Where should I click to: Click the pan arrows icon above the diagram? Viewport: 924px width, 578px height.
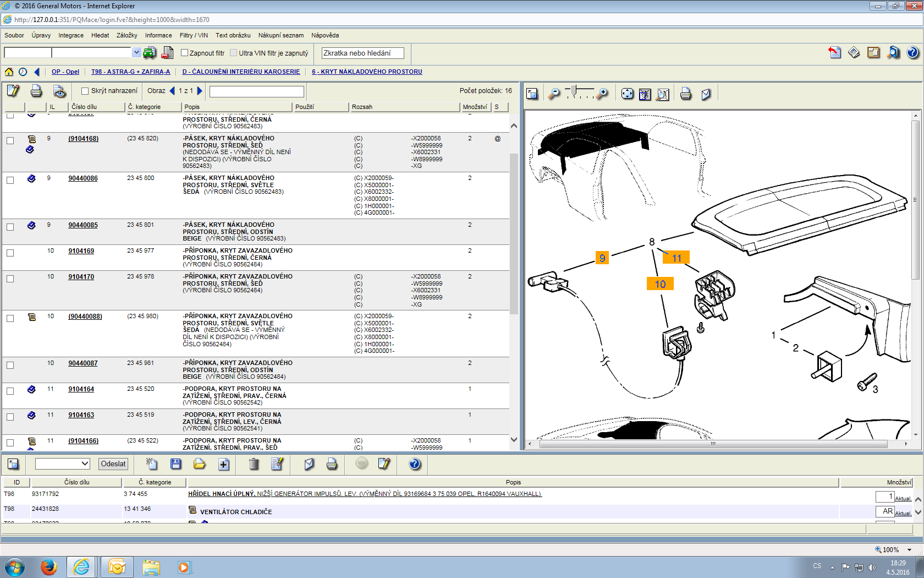[627, 94]
